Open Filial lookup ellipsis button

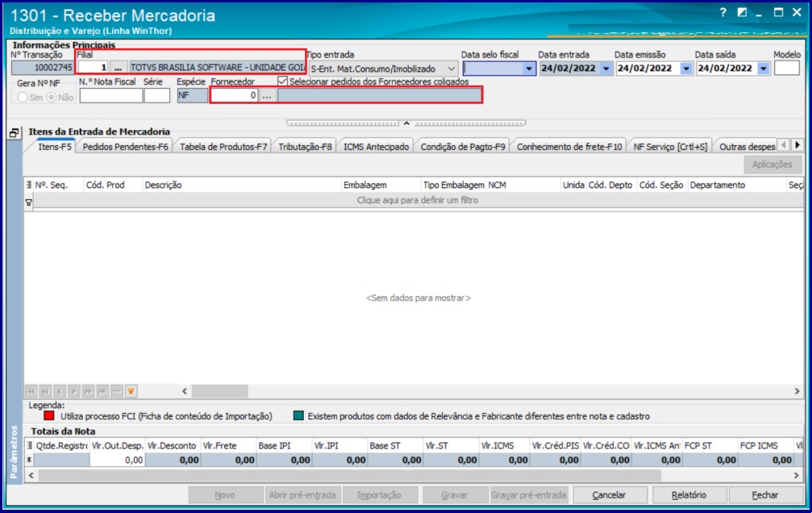point(118,68)
